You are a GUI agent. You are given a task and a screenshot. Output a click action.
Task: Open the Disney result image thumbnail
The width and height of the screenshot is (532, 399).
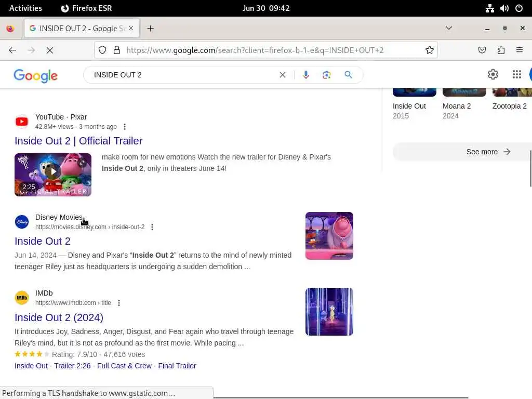click(x=329, y=236)
